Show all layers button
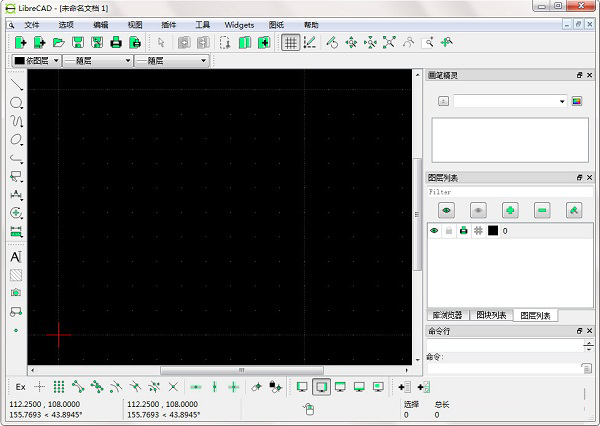The image size is (600, 426). point(446,210)
